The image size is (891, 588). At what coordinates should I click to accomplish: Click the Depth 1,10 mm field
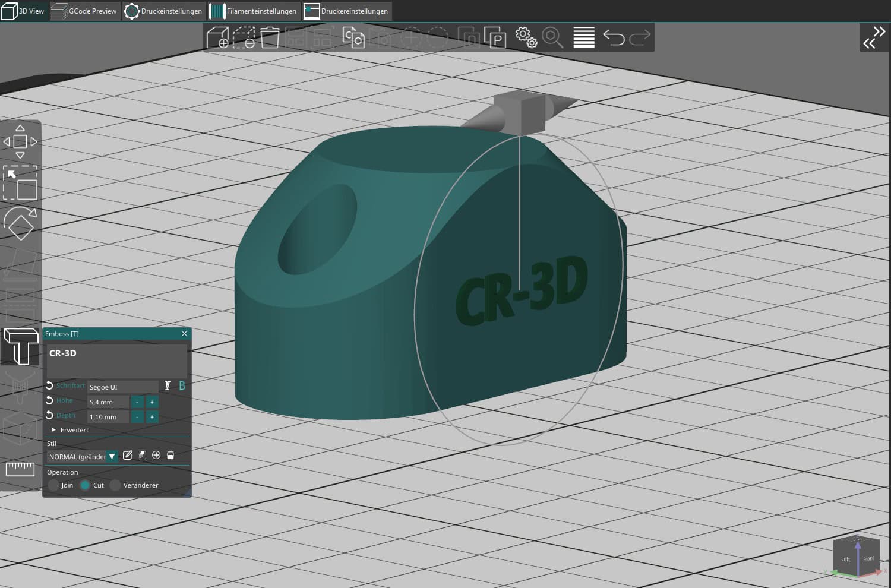108,417
